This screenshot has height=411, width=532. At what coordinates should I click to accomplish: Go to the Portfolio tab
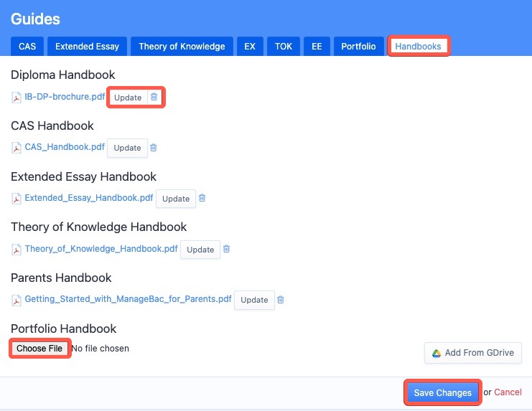tap(358, 47)
